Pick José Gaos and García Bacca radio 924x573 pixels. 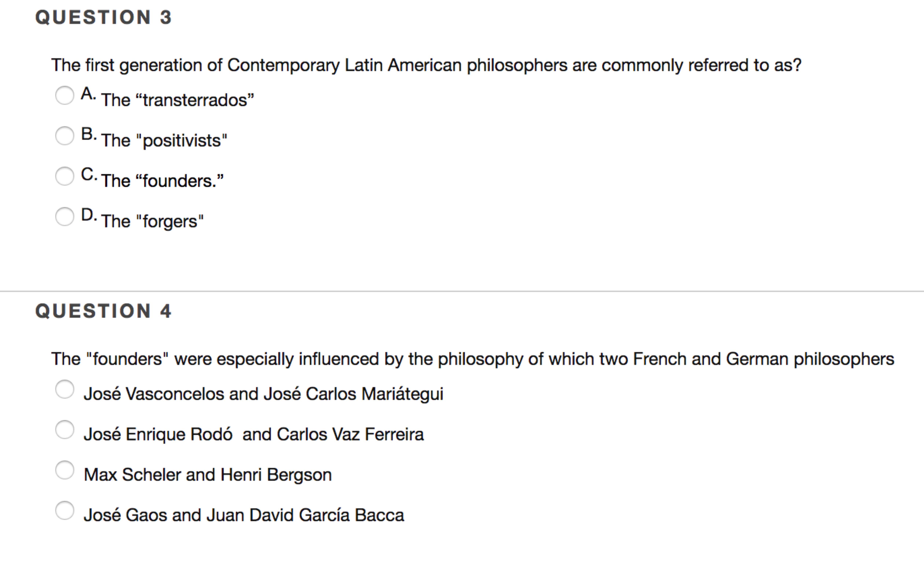[65, 511]
